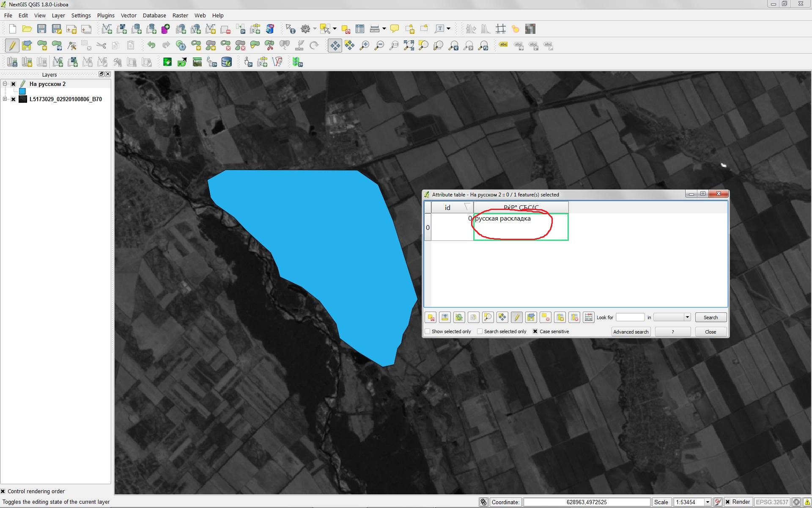Enable Show selected only checkbox
This screenshot has height=508, width=812.
(428, 331)
